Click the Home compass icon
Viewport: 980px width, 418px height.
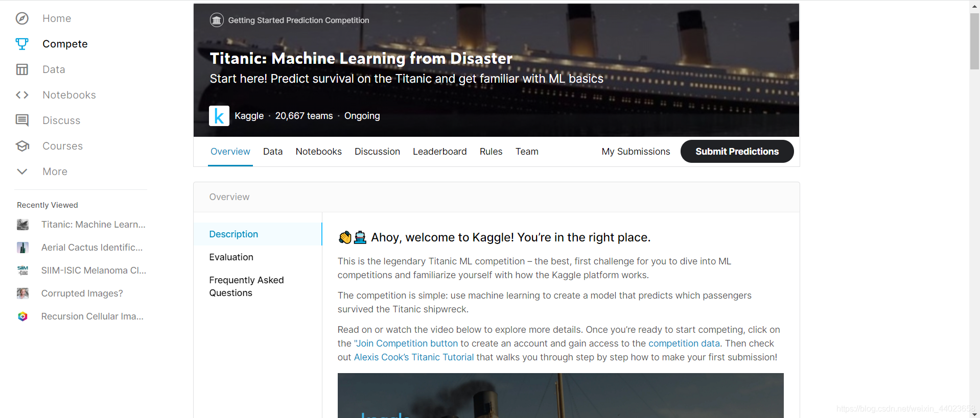(22, 18)
